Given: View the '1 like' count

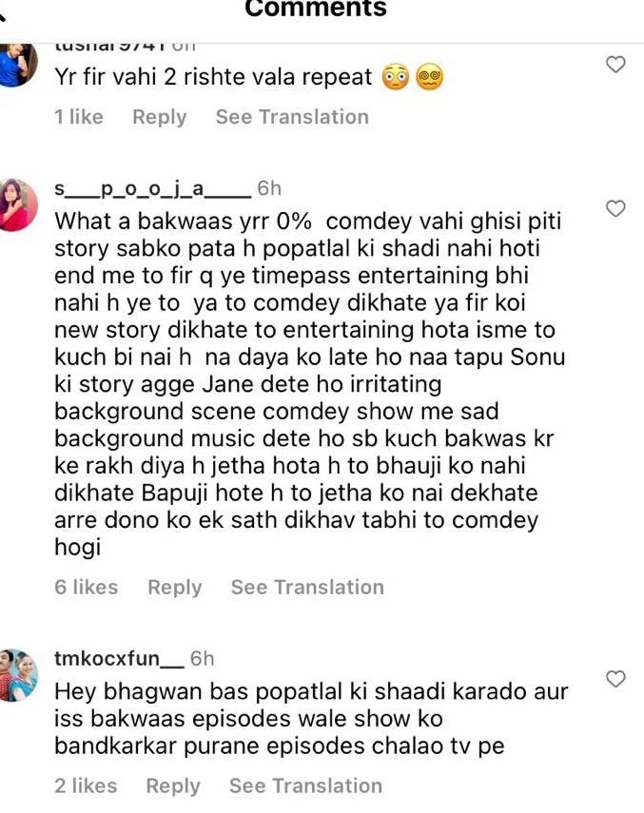Looking at the screenshot, I should [79, 117].
